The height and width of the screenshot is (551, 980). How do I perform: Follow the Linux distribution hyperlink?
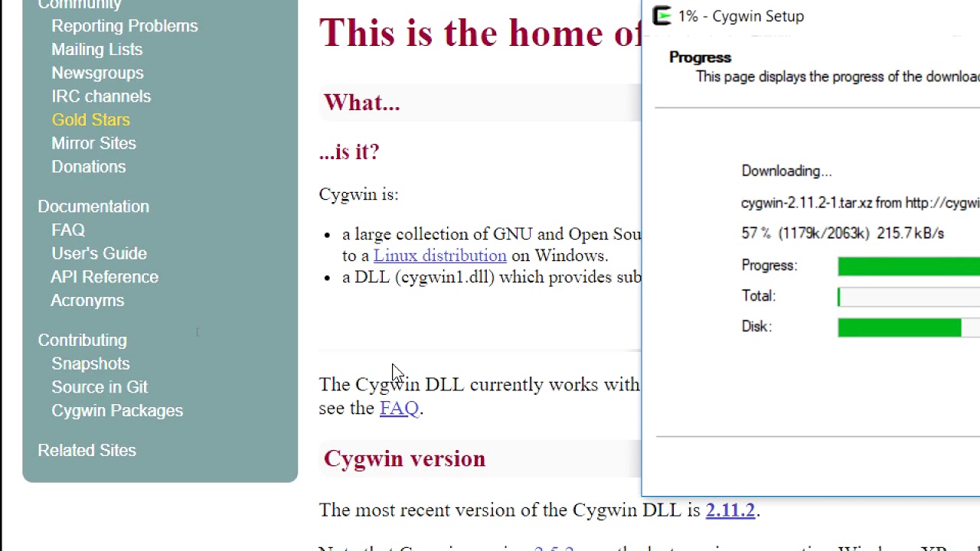439,256
